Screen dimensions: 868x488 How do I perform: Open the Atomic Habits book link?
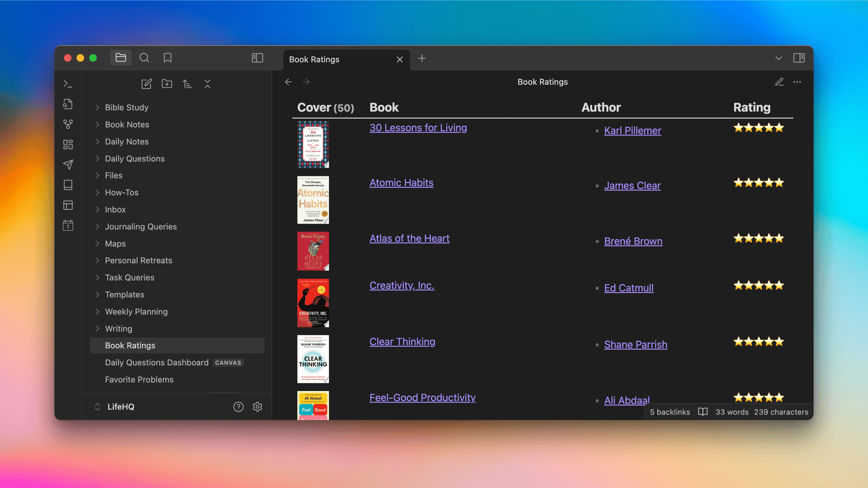point(401,183)
